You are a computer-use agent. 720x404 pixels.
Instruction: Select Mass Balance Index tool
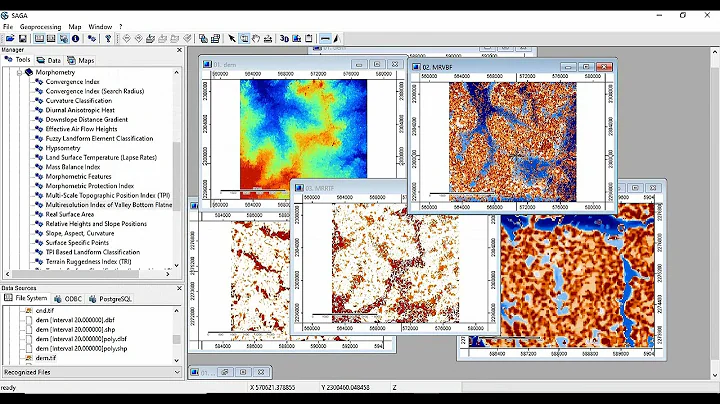coord(73,167)
